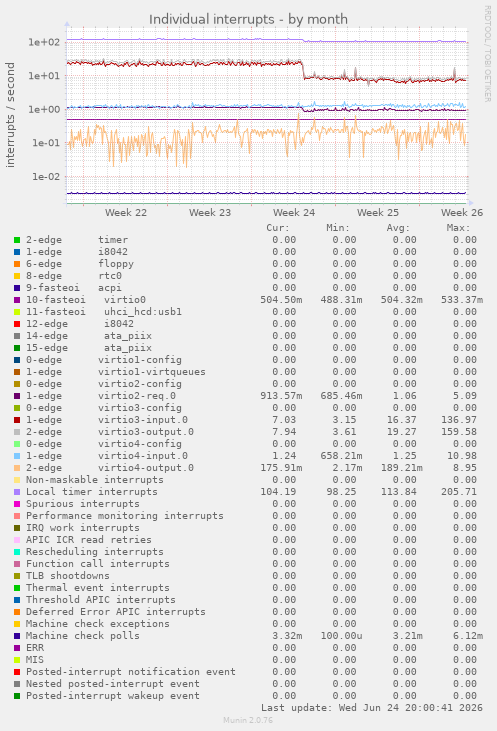The height and width of the screenshot is (731, 497).
Task: Click the purple 10-fasteoi virtio0 legend swatch
Action: point(17,300)
